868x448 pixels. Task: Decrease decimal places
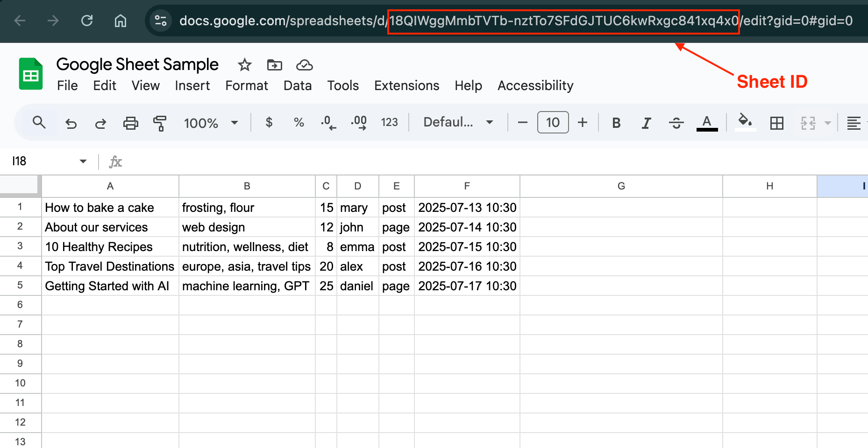point(328,123)
